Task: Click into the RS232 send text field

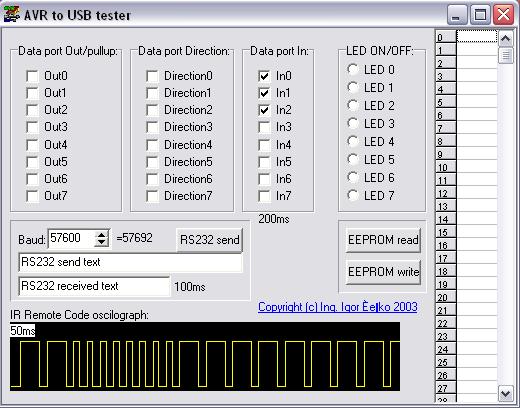Action: pos(131,263)
